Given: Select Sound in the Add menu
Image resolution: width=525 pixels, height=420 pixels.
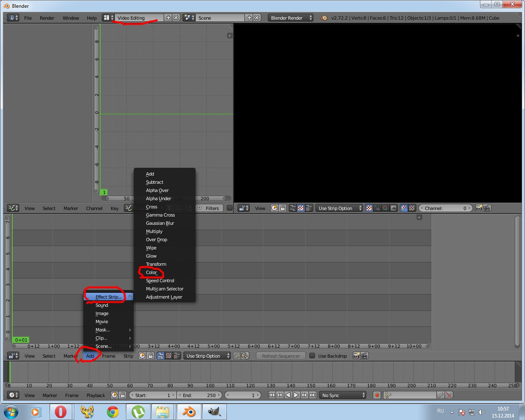Looking at the screenshot, I should [x=109, y=305].
